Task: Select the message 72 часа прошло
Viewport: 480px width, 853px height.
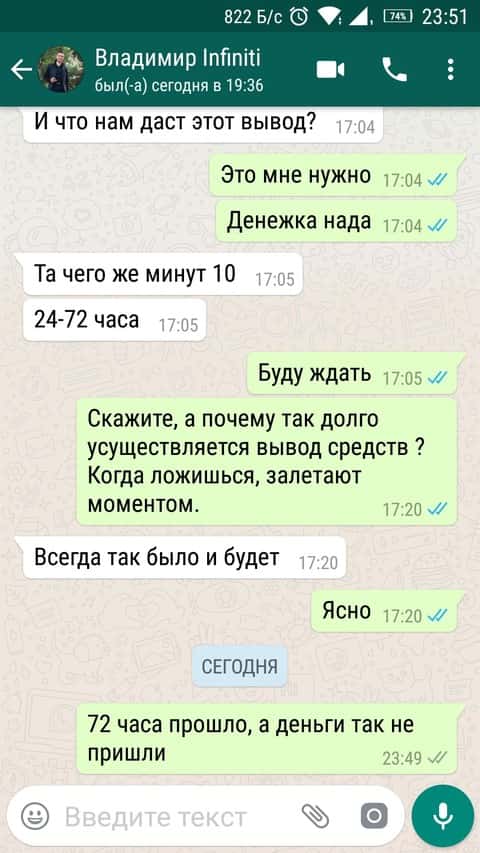Action: click(267, 738)
